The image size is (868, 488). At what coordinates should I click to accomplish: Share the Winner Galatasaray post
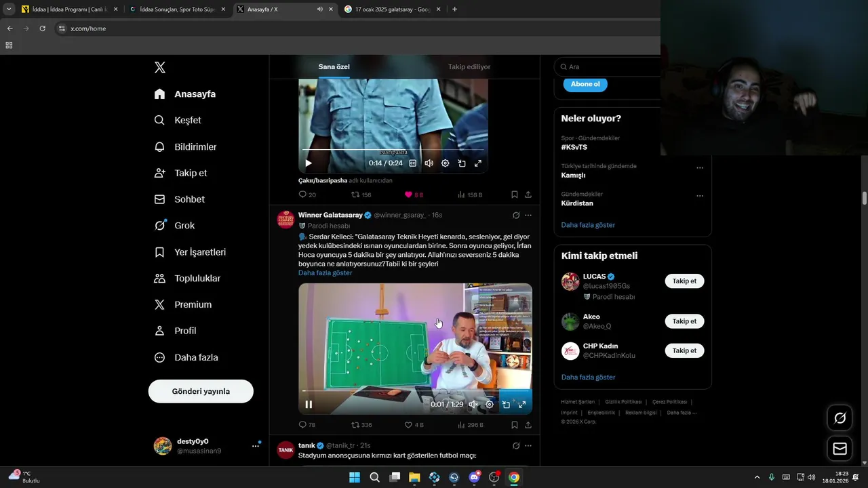point(528,425)
